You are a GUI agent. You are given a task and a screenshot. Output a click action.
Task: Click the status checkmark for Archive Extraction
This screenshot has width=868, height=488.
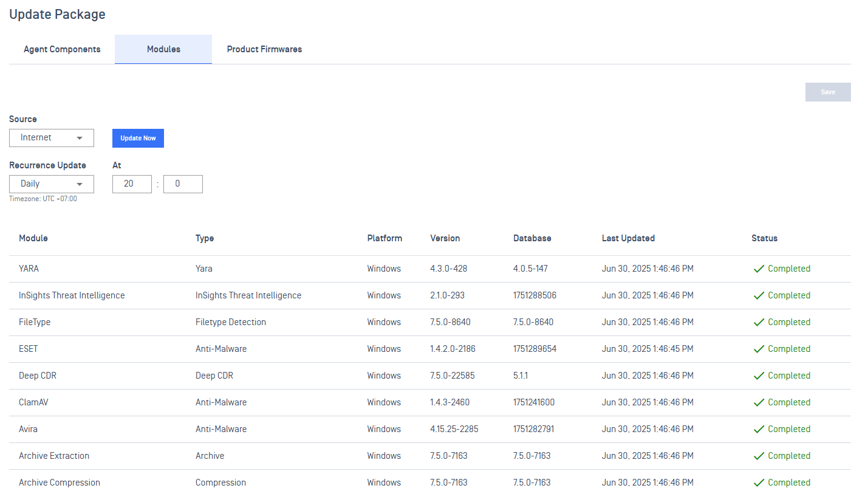tap(759, 456)
